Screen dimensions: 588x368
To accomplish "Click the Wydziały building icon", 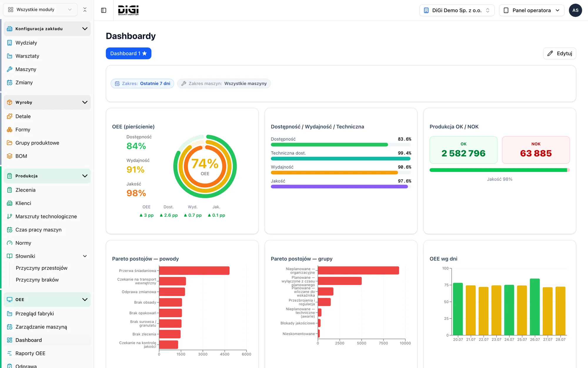I will tap(10, 43).
